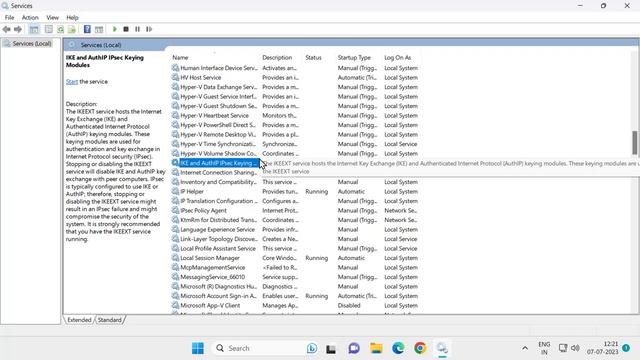Click the Export List toolbar icon

point(72,29)
